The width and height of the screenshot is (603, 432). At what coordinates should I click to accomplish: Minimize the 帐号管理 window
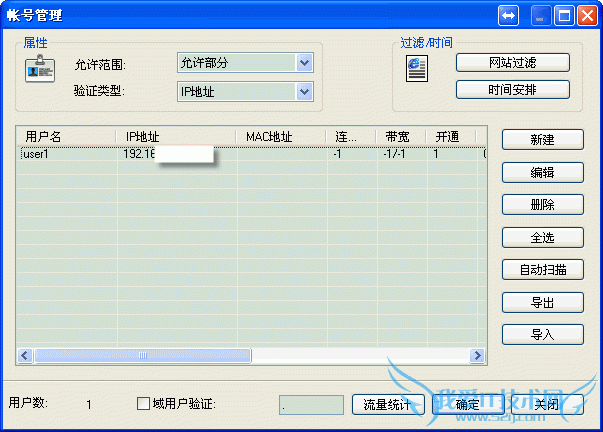(540, 16)
